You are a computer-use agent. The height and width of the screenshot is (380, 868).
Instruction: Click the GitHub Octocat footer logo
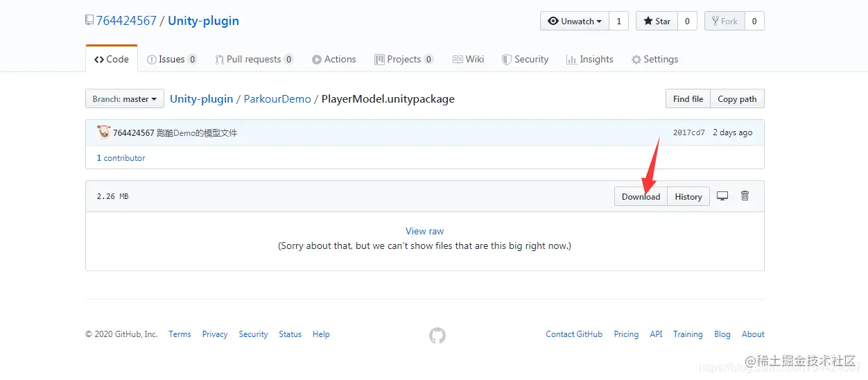437,336
